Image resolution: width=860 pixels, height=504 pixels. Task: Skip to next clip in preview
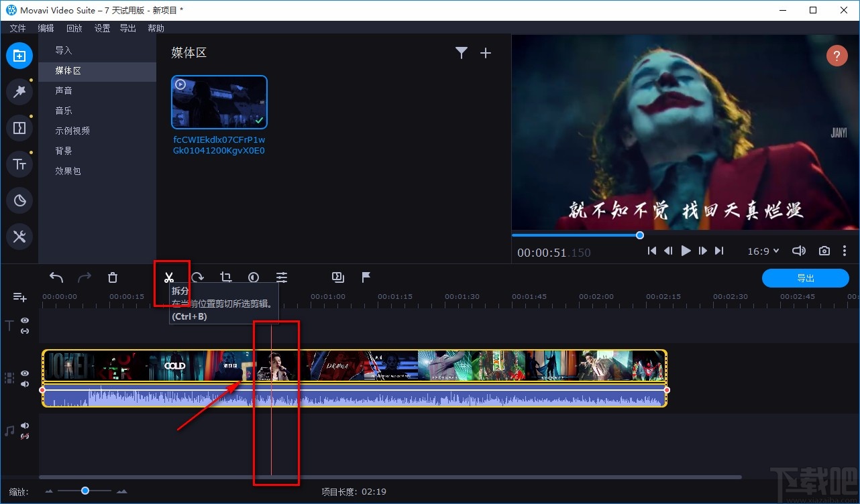click(719, 251)
